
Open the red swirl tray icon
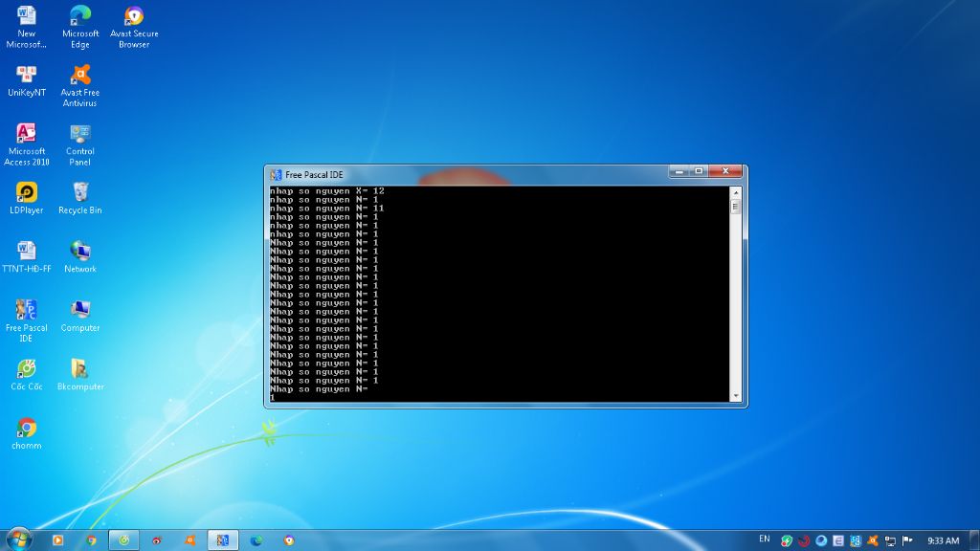pyautogui.click(x=804, y=541)
